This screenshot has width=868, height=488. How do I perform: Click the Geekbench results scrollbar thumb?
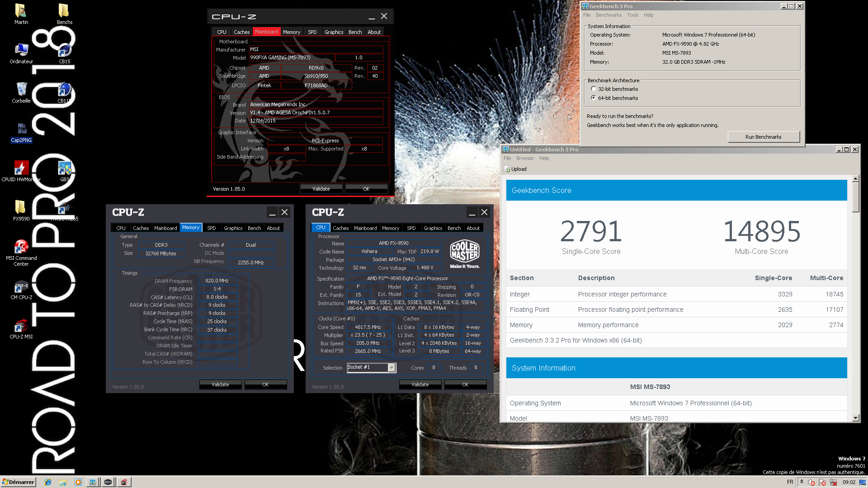click(x=855, y=197)
